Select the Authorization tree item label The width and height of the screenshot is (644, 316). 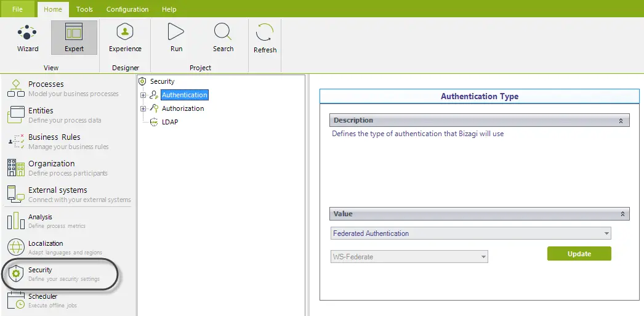click(183, 108)
